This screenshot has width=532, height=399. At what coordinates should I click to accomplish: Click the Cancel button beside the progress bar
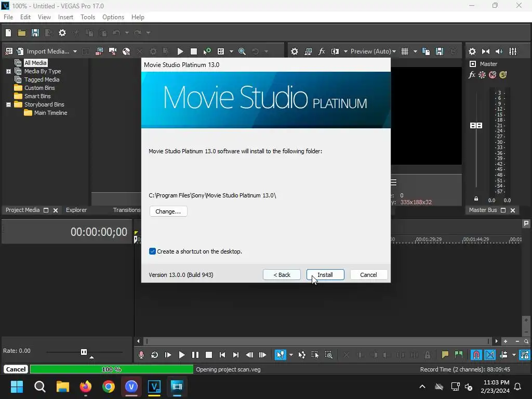click(16, 369)
